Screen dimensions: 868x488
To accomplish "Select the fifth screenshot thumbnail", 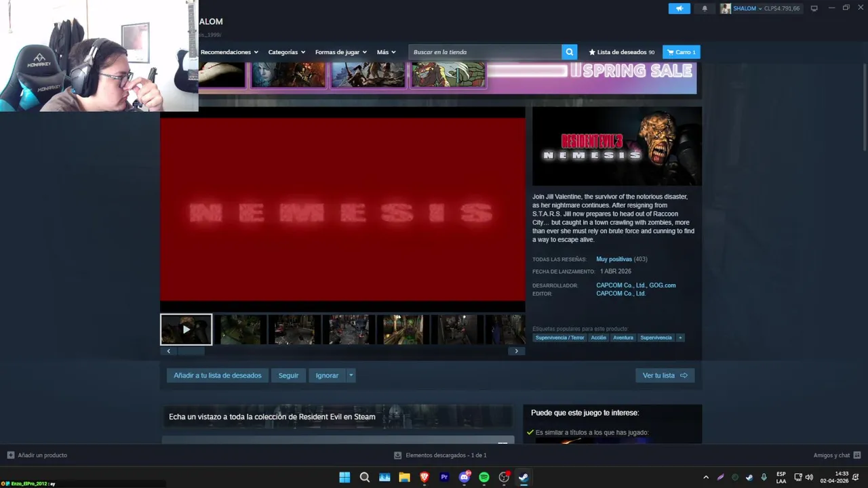I will click(x=403, y=329).
